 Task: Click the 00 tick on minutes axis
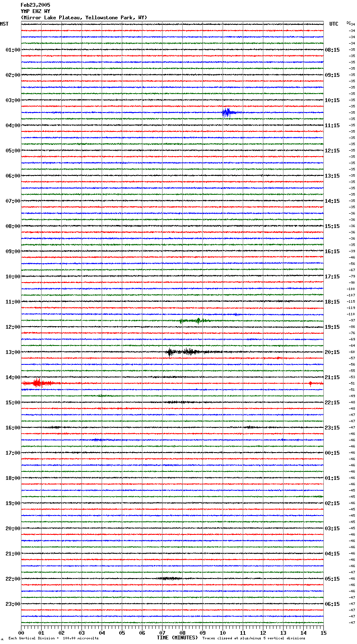(x=21, y=633)
